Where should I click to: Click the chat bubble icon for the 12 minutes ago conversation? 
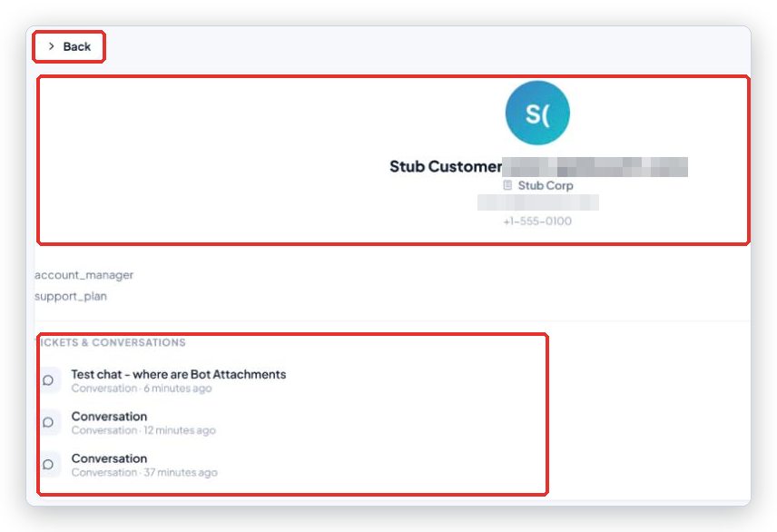tap(49, 422)
